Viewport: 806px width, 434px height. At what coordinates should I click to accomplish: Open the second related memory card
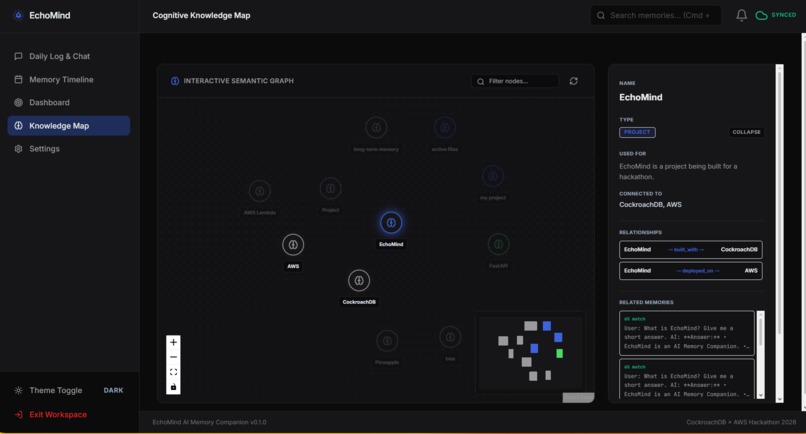tap(687, 379)
